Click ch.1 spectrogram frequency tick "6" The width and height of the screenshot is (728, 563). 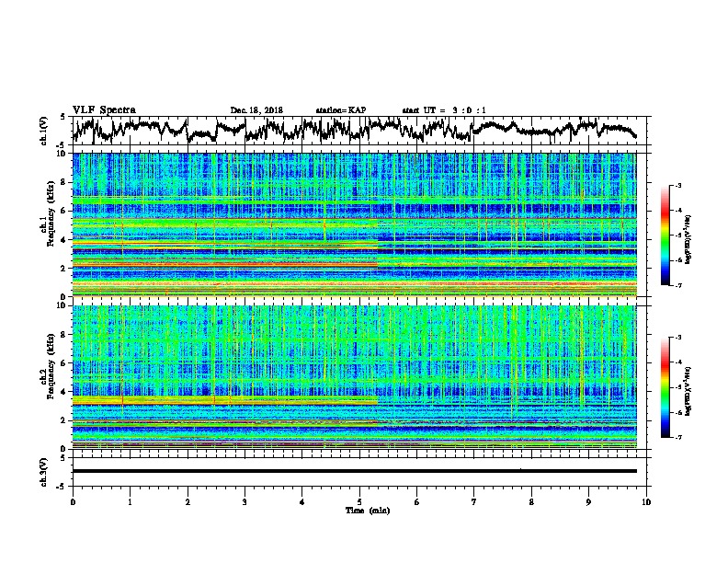64,211
